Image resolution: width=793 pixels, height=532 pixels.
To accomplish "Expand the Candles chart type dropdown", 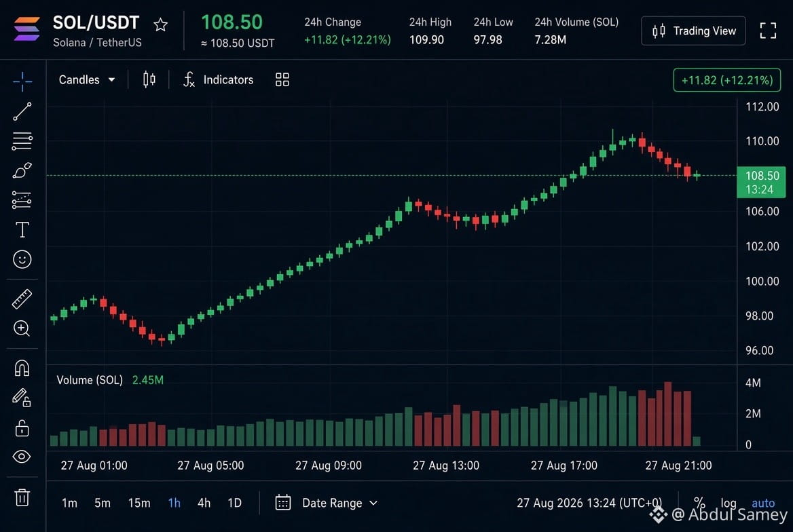I will click(x=86, y=80).
